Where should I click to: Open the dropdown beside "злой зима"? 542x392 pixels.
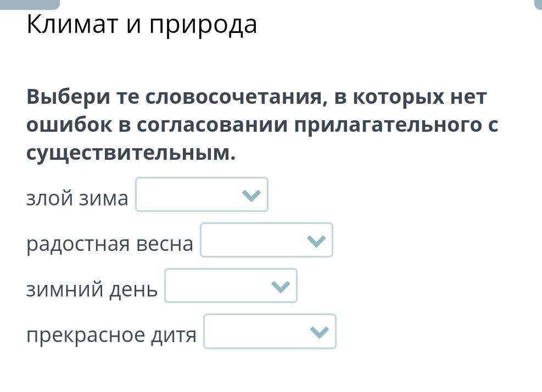click(201, 194)
